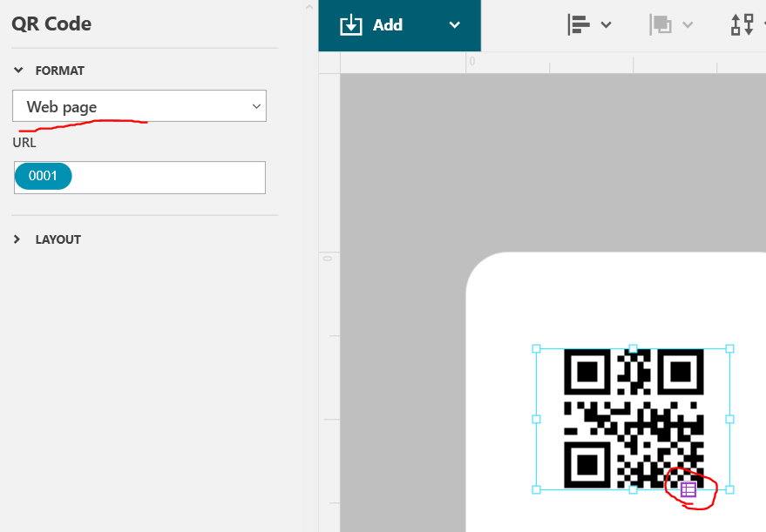Click the size and spacing icon
The width and height of the screenshot is (766, 532).
(x=742, y=24)
